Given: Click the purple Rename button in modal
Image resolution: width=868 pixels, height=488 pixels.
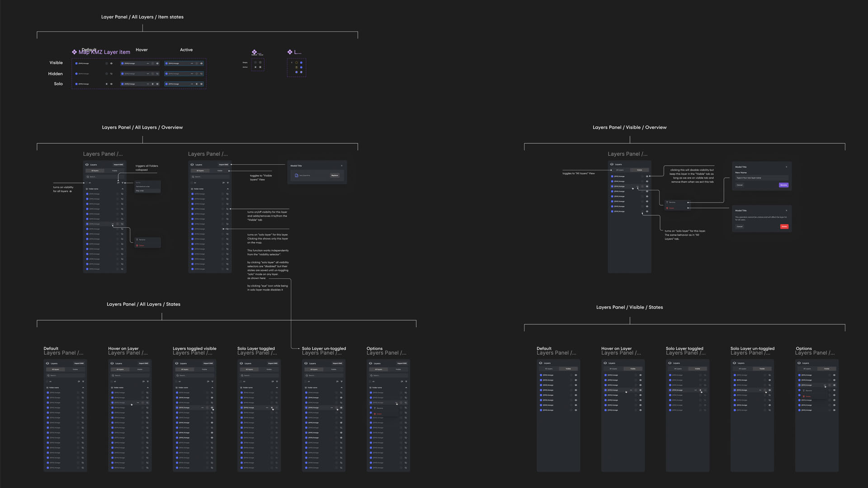Looking at the screenshot, I should pos(783,185).
